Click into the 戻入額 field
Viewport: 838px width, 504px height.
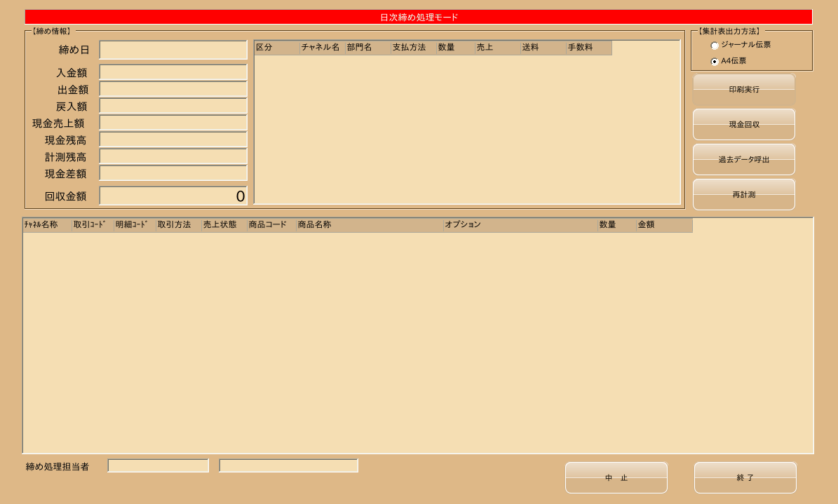pyautogui.click(x=173, y=106)
